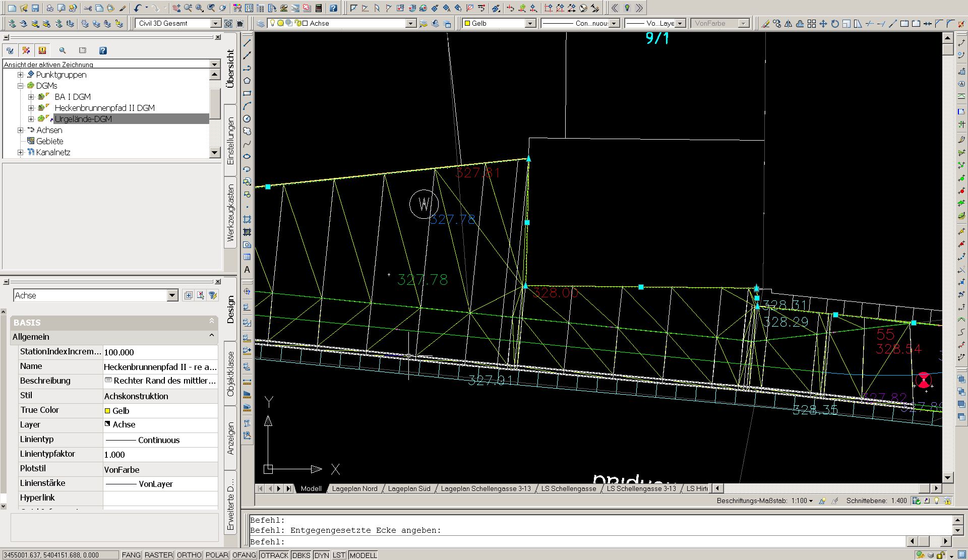The width and height of the screenshot is (968, 560).
Task: Click the Workspace settings gear icon
Action: click(228, 23)
